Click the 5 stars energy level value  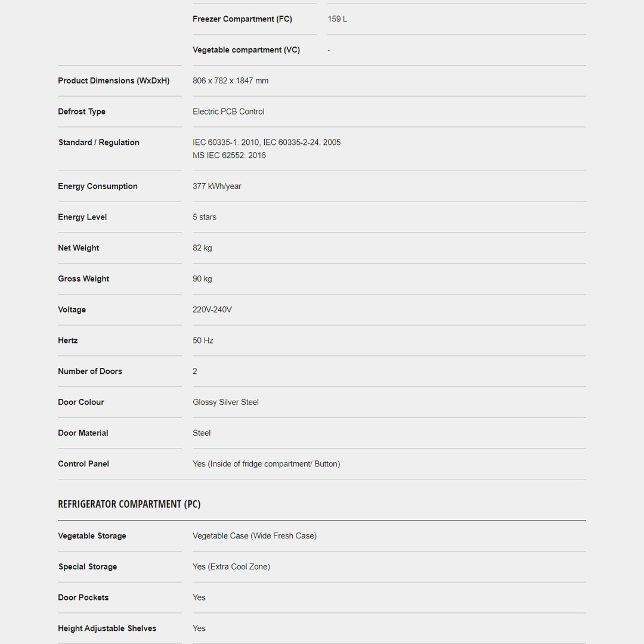205,217
